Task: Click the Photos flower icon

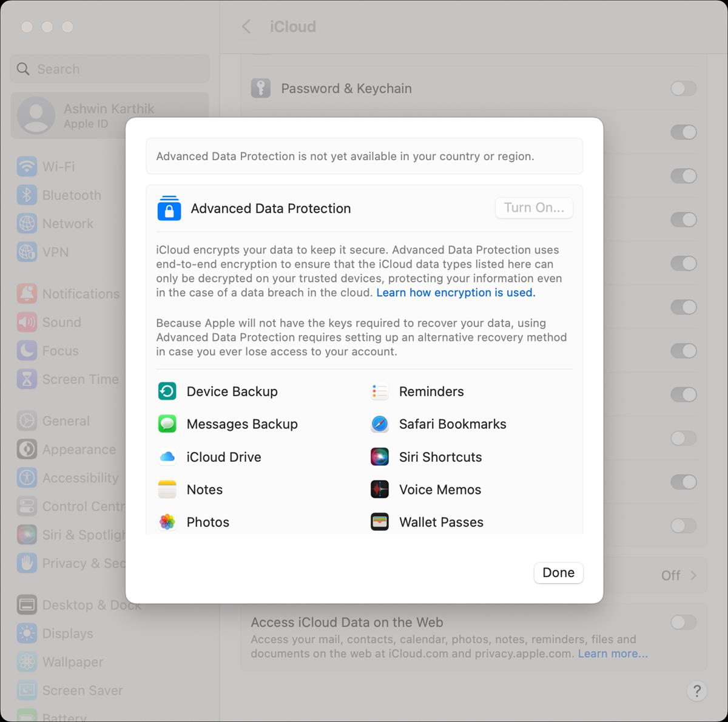Action: pos(167,522)
